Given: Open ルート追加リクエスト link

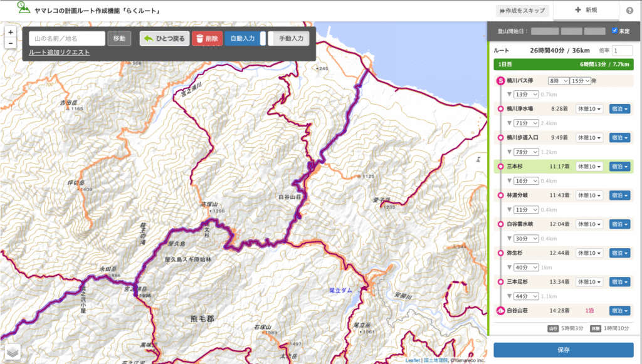Looking at the screenshot, I should (60, 53).
